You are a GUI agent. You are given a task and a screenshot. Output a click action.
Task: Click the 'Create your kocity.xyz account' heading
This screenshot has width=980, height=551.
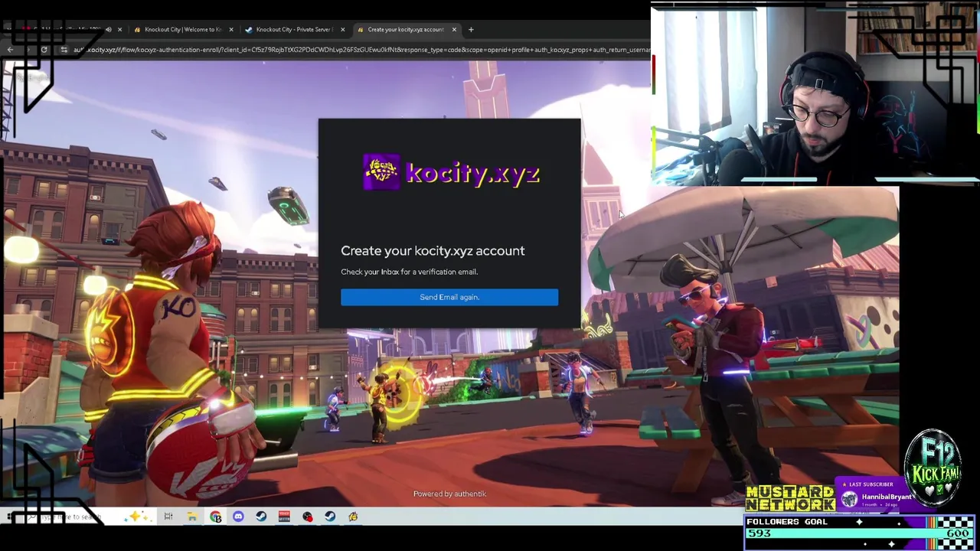pyautogui.click(x=433, y=251)
